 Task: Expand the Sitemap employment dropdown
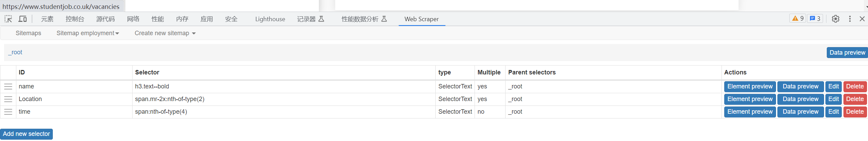pyautogui.click(x=88, y=33)
